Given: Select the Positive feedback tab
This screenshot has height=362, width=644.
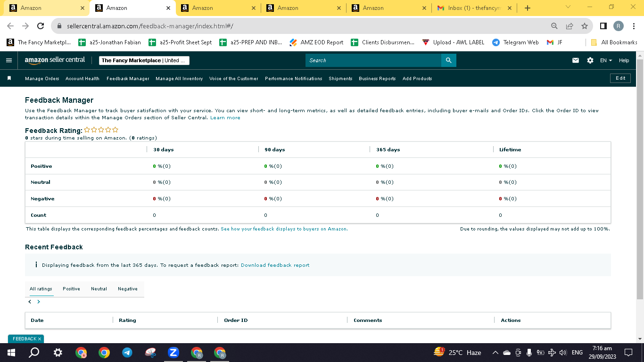Looking at the screenshot, I should point(71,289).
